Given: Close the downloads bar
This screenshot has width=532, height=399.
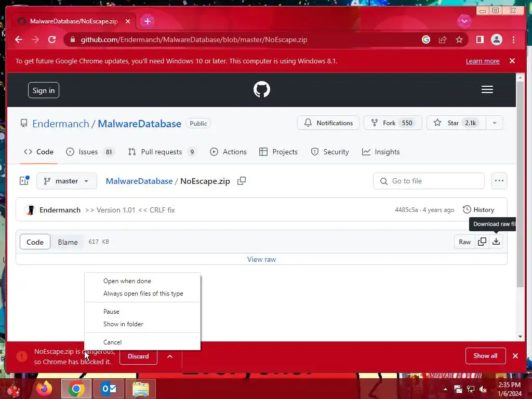Looking at the screenshot, I should click(515, 356).
